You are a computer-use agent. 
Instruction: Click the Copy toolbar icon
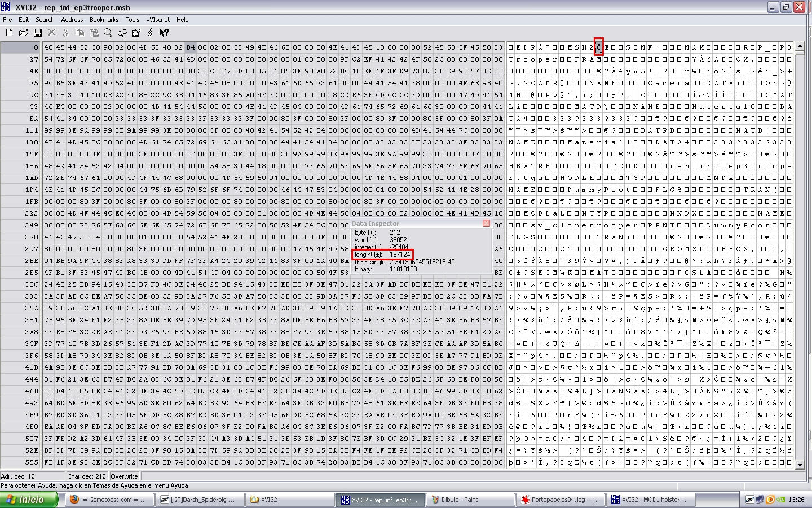point(80,33)
